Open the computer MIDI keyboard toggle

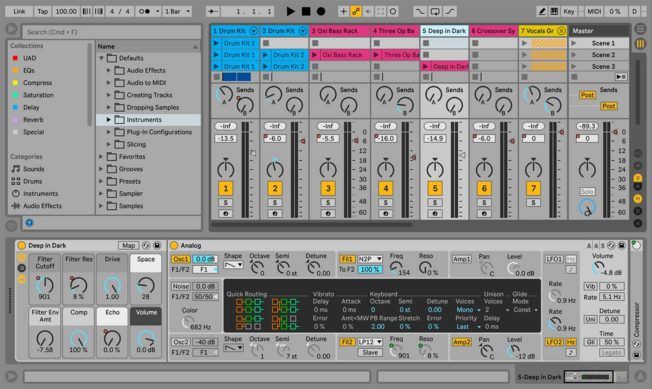554,11
